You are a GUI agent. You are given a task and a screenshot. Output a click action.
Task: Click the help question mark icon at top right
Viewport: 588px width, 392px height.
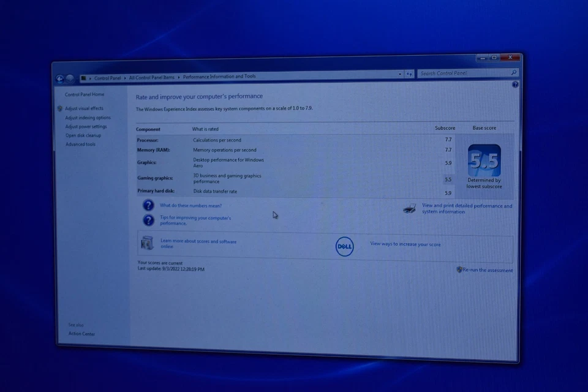point(515,85)
